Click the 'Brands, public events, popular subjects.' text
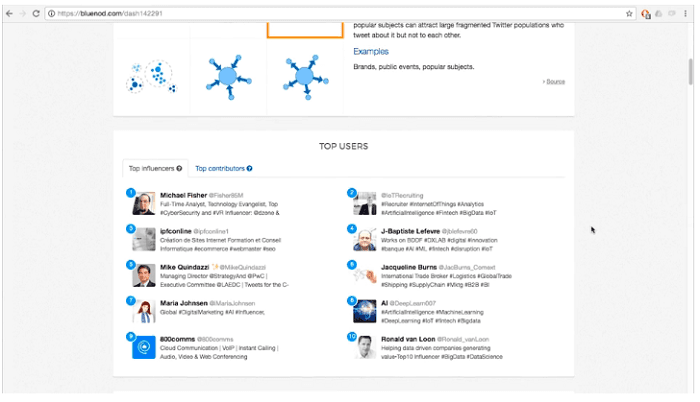 point(414,67)
